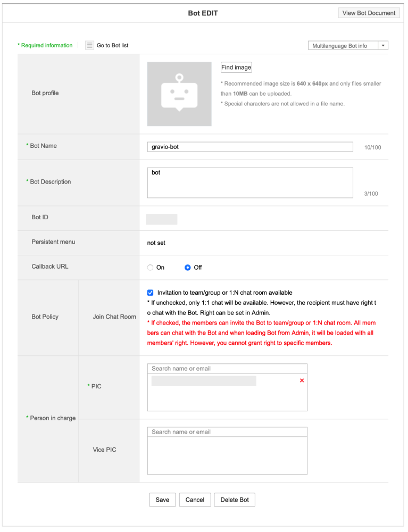Open the bot's View Bot Document page
This screenshot has height=532, width=408.
point(369,12)
